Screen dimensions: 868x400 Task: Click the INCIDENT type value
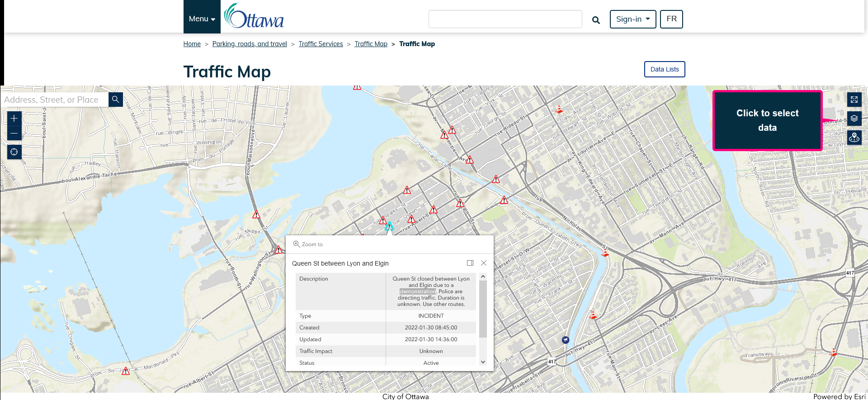431,316
